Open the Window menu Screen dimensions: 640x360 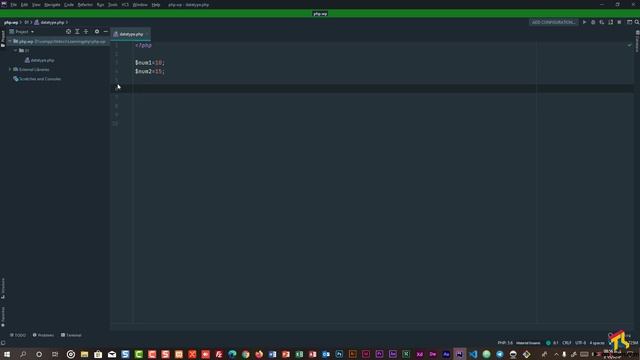click(x=140, y=5)
